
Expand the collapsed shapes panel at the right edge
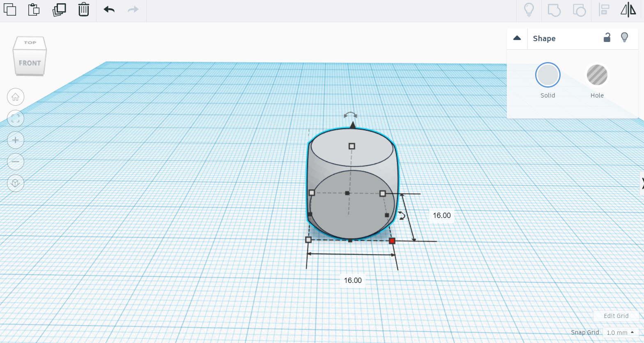click(642, 183)
